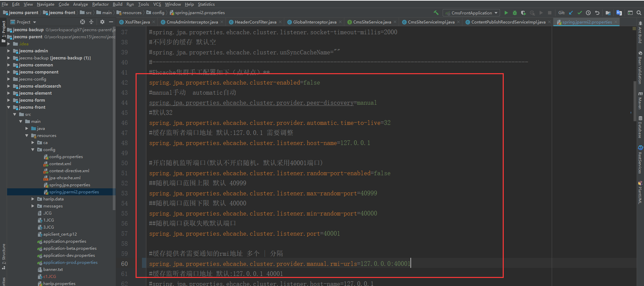The height and width of the screenshot is (286, 644).
Task: Click the locate-file target icon in Project panel
Action: [83, 22]
